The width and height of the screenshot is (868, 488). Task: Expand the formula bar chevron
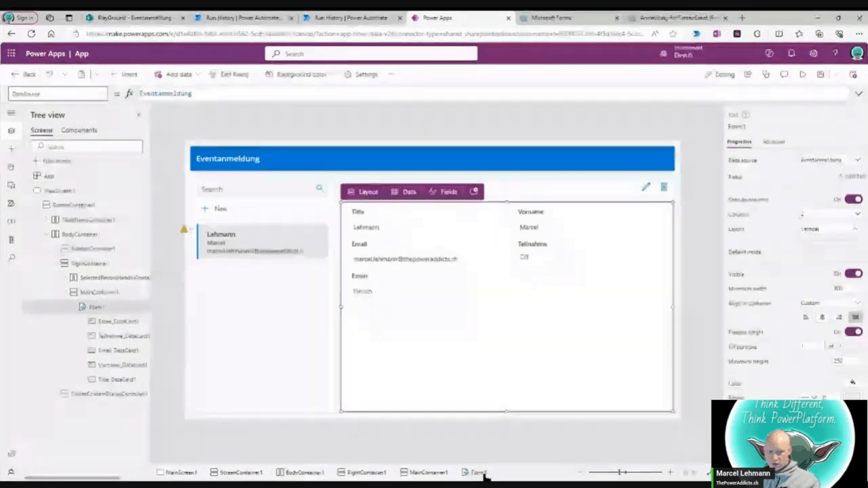tap(859, 94)
